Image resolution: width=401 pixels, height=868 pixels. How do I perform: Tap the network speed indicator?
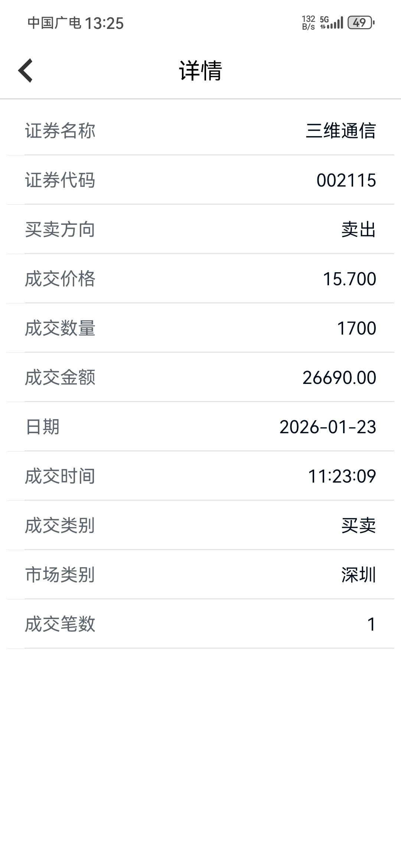[308, 23]
